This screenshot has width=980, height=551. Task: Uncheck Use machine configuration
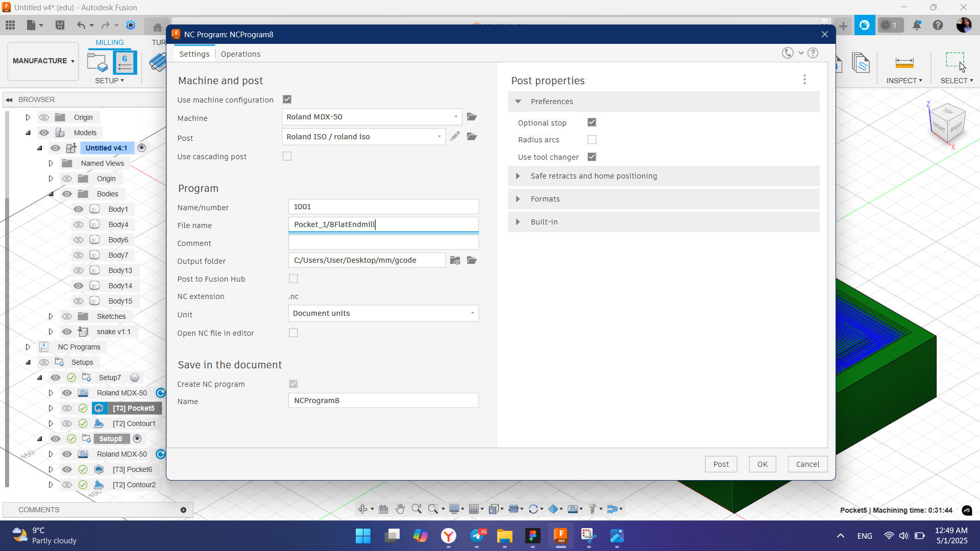(287, 99)
